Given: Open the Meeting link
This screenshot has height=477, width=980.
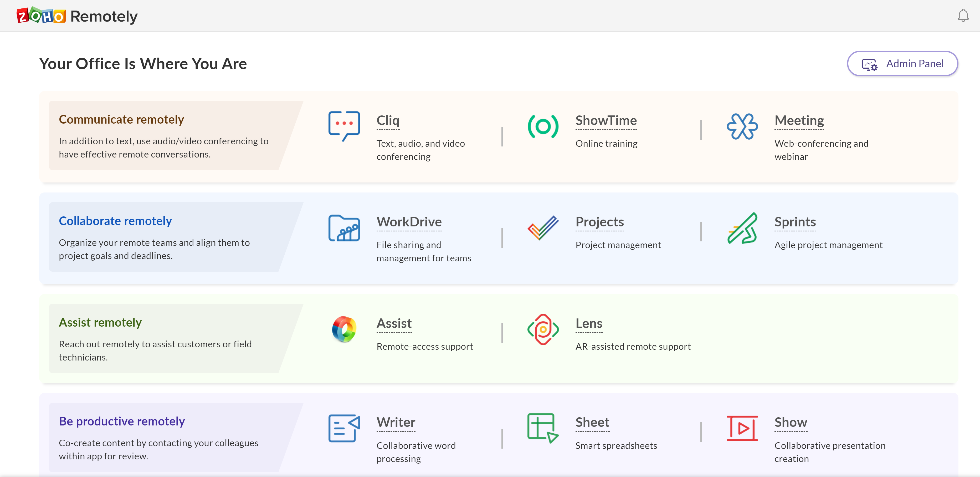Looking at the screenshot, I should coord(799,120).
